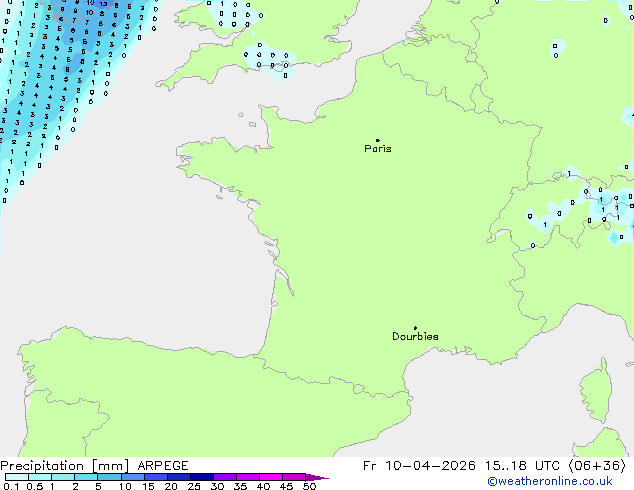The image size is (634, 490).
Task: Click the 45 legend scale label
Action: pos(286,486)
